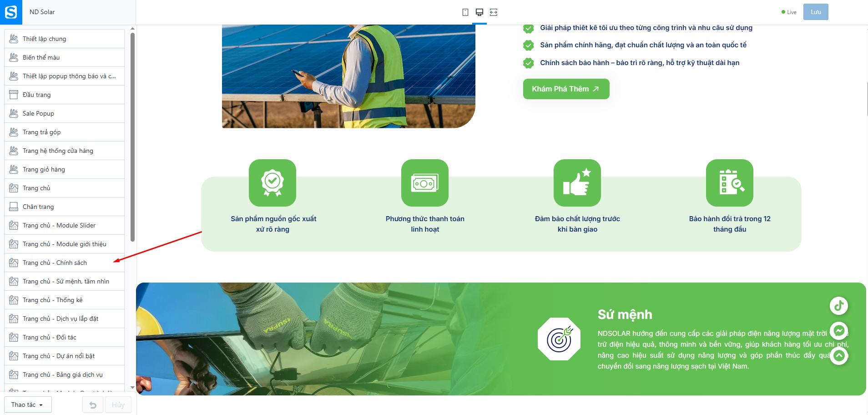Open Thiết lập chung section
This screenshot has width=868, height=415.
pos(64,39)
